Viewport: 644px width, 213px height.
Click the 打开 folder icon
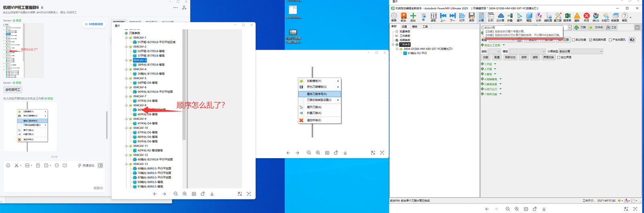[462, 17]
